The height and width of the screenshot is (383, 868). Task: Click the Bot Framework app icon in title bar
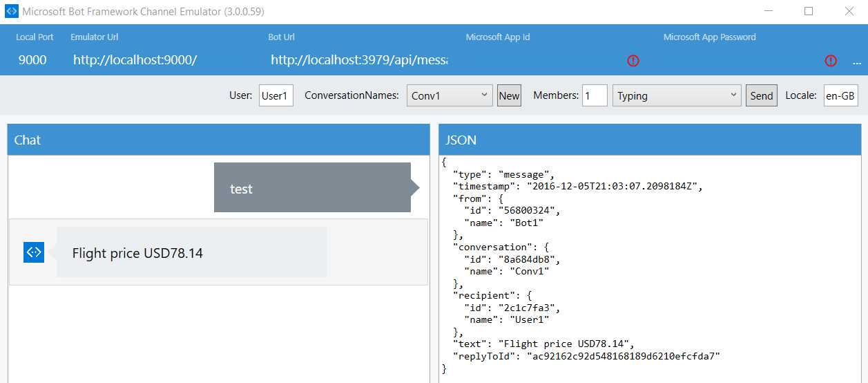pos(11,12)
